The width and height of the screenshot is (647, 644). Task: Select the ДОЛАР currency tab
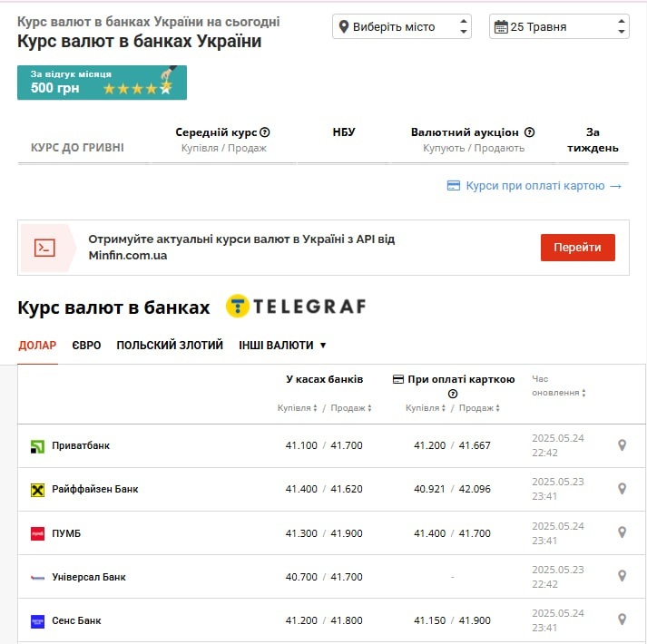(x=37, y=346)
